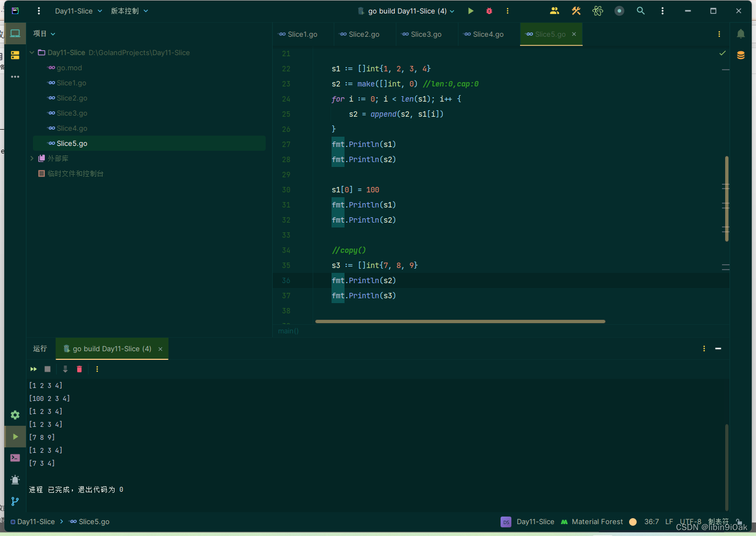Click the green inspection checkmark in editor
Screen dimensions: 756x536
point(723,53)
